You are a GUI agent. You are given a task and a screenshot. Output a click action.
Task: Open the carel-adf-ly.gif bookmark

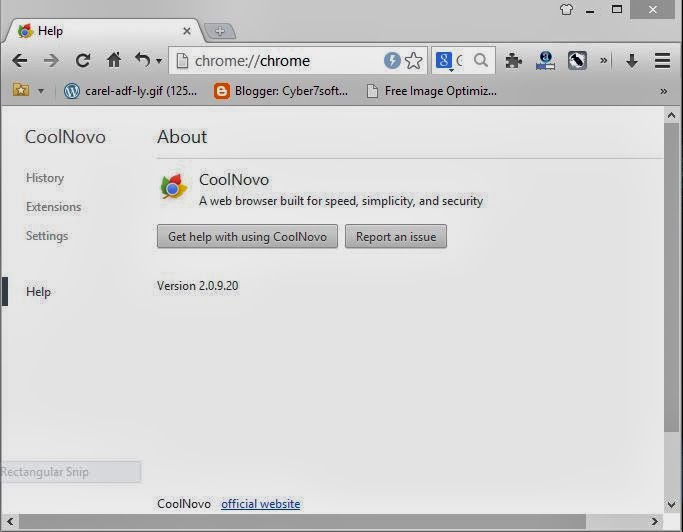[130, 91]
